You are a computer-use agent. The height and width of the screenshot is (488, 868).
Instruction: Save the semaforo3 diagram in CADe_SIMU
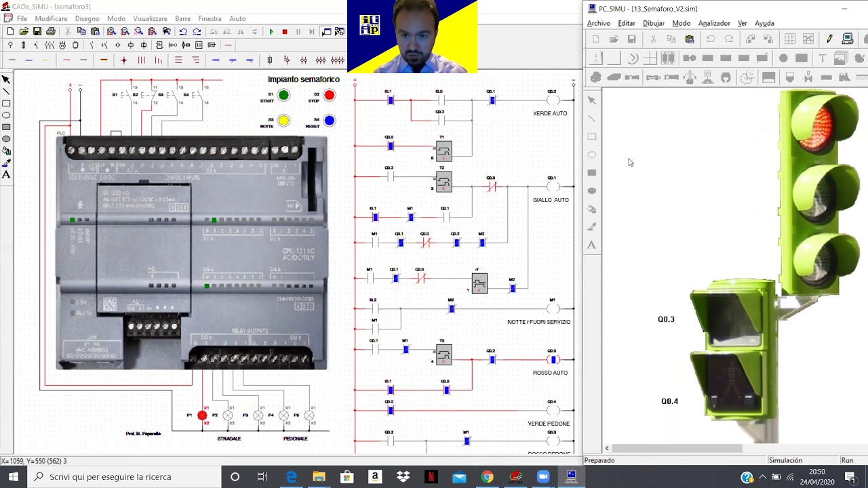[x=37, y=32]
